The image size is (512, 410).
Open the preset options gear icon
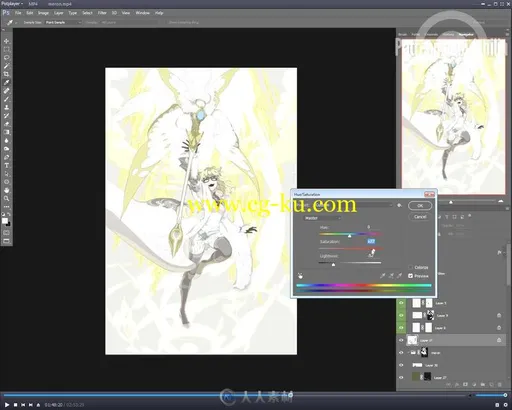[x=399, y=205]
